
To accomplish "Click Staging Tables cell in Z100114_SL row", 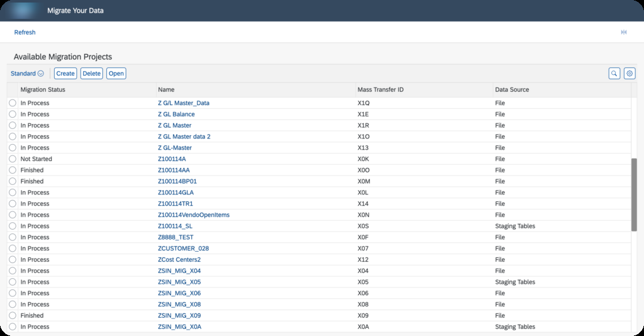I will pyautogui.click(x=515, y=226).
